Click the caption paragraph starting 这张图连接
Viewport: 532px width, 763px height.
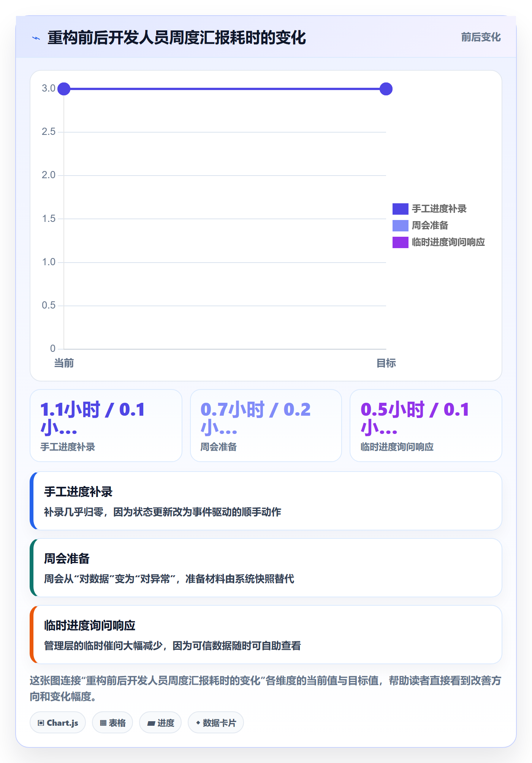[266, 689]
